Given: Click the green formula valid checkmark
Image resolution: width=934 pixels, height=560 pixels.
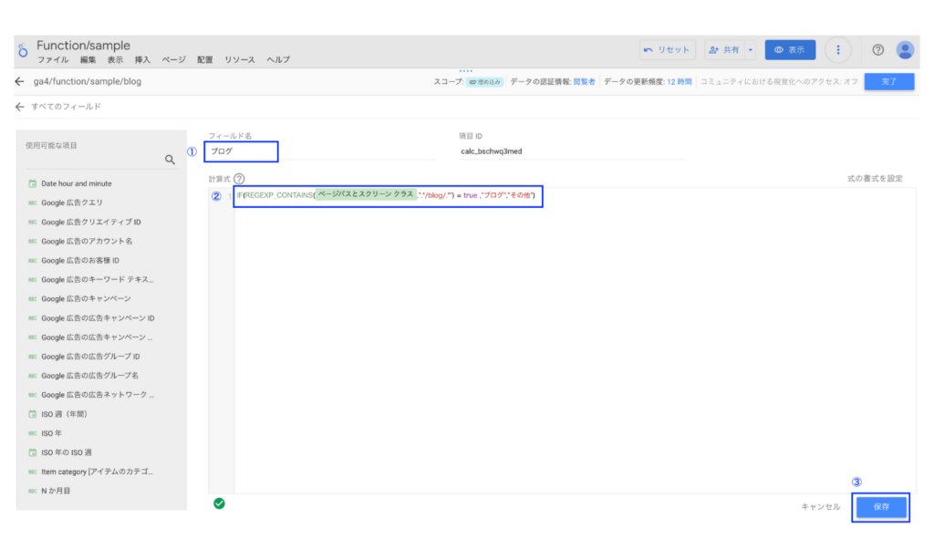Looking at the screenshot, I should 219,503.
